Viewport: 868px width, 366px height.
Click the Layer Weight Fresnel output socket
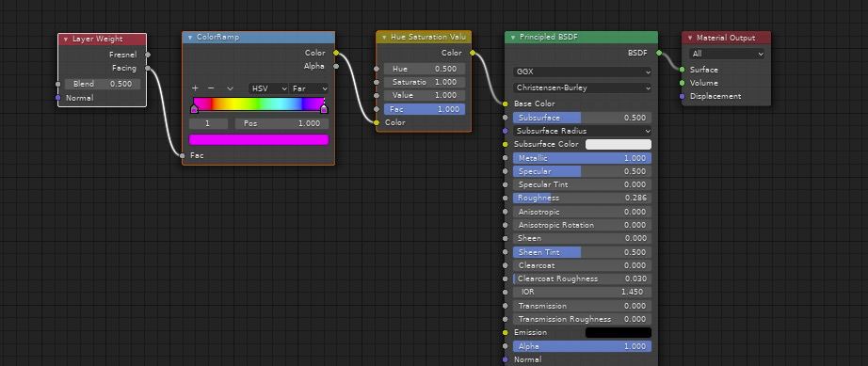pos(148,55)
